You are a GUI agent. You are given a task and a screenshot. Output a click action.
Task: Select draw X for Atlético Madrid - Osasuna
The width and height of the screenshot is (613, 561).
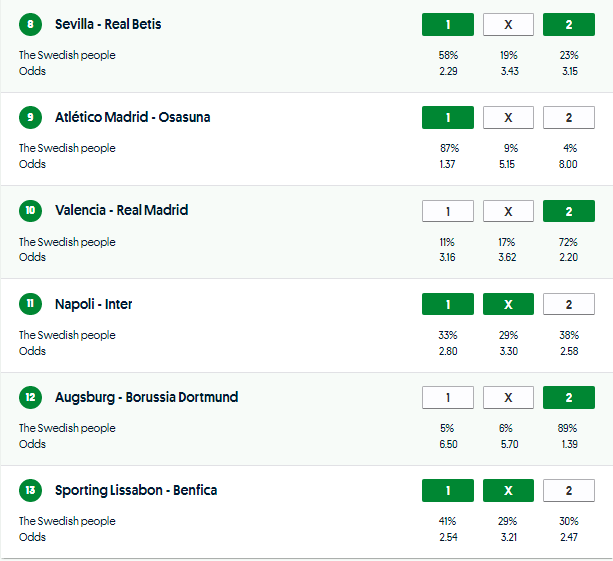click(508, 118)
